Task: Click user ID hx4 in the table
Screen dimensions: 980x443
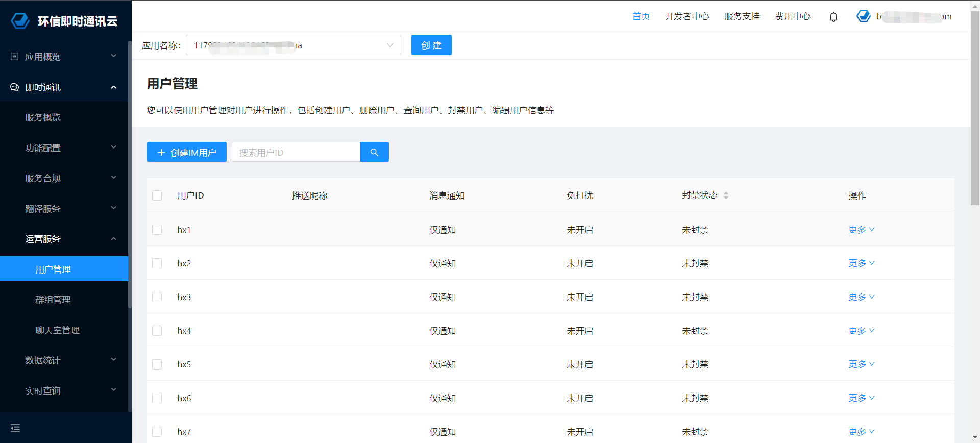Action: point(184,331)
